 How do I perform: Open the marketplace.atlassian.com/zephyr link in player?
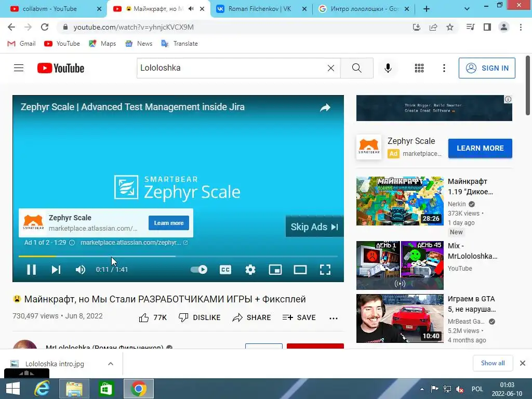134,243
